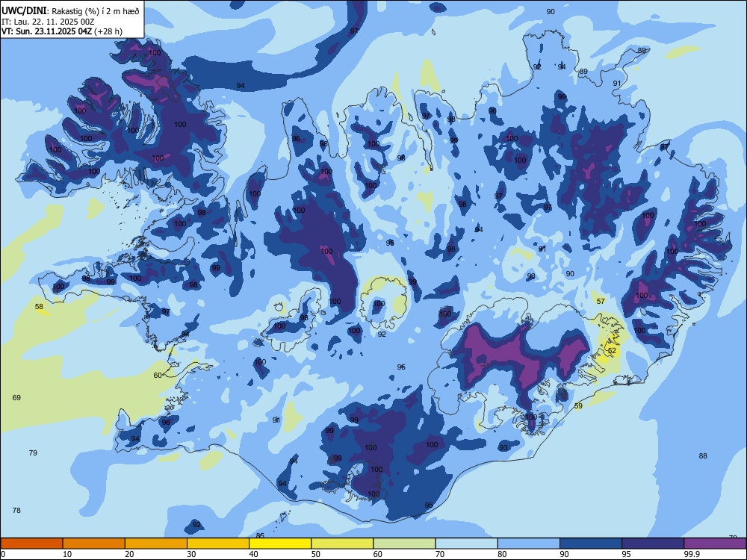
Task: Click the humidity value 58 on the map
Action: (39, 307)
